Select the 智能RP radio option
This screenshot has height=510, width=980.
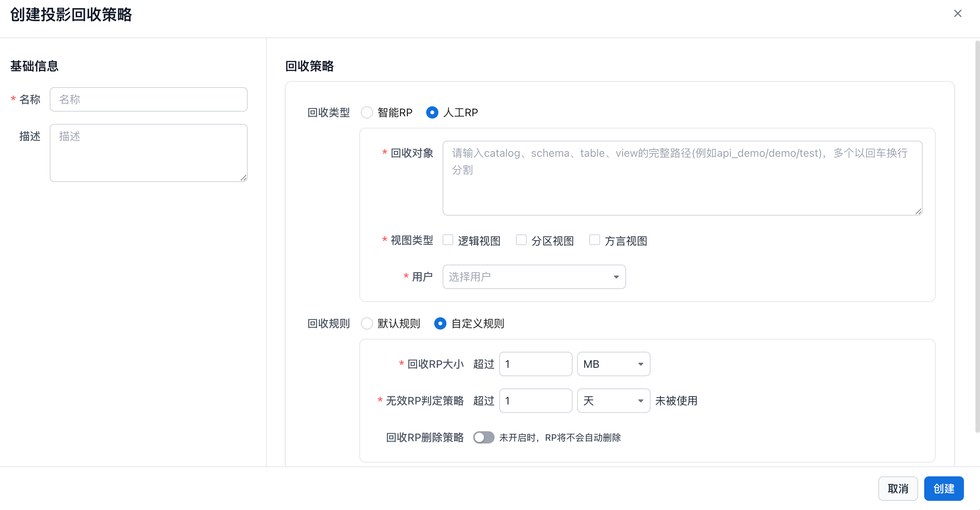click(x=367, y=112)
